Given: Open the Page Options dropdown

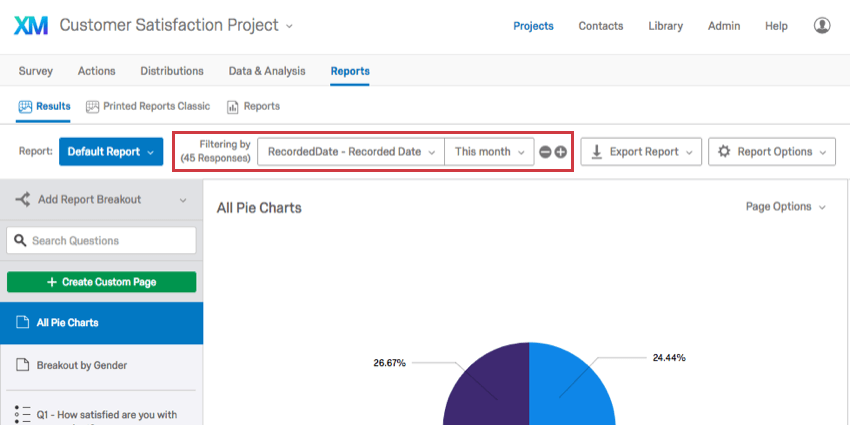Looking at the screenshot, I should 785,207.
